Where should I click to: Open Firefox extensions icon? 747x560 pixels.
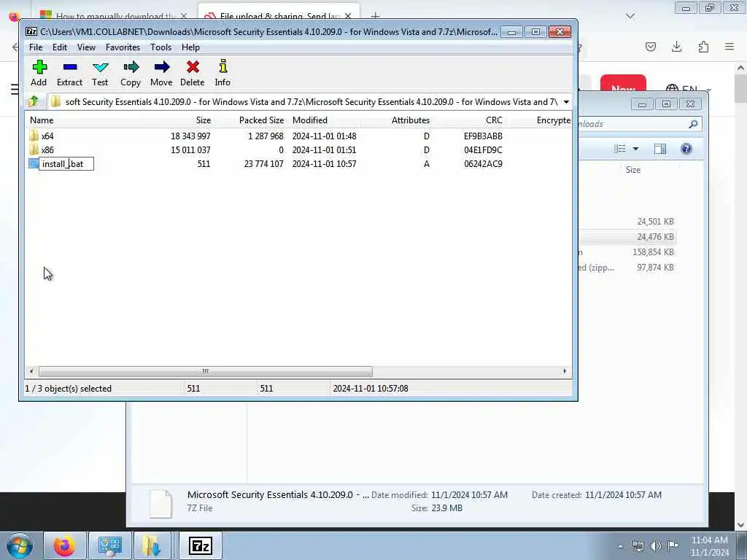point(703,47)
